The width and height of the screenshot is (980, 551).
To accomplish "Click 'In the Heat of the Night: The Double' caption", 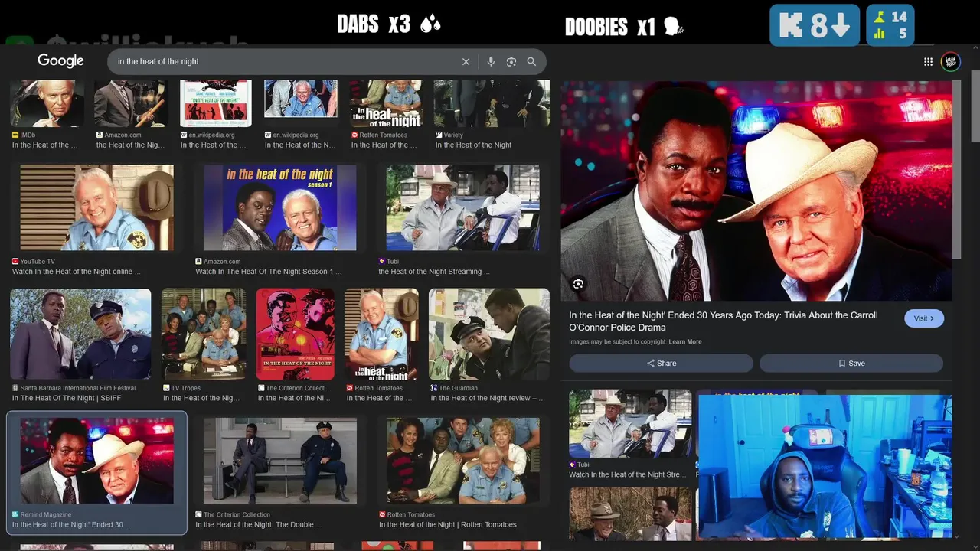I will (259, 524).
